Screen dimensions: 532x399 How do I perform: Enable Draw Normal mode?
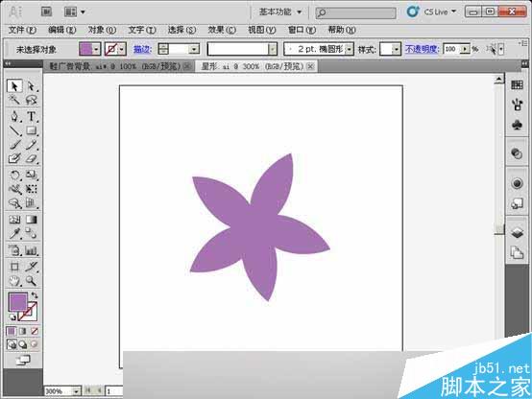[x=12, y=344]
